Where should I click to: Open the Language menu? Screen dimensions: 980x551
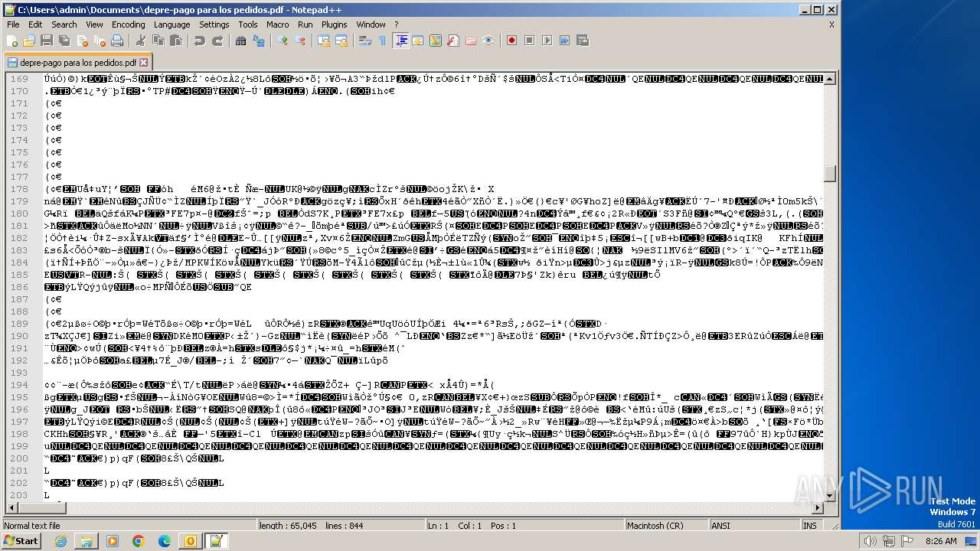(172, 24)
